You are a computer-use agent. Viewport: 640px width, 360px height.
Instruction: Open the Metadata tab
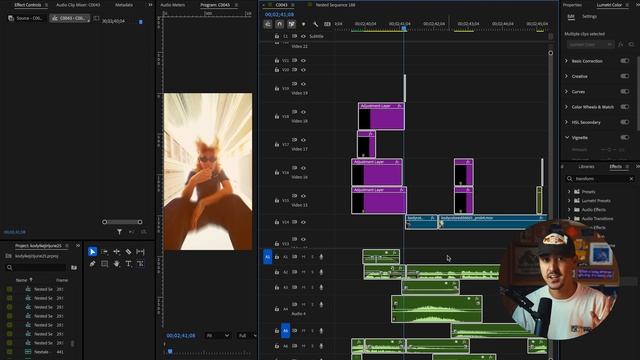tap(124, 5)
